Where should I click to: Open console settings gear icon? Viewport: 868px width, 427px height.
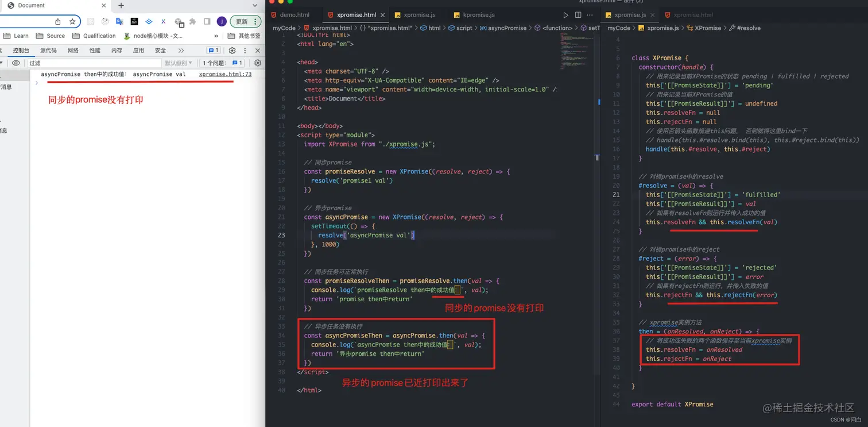[x=258, y=63]
